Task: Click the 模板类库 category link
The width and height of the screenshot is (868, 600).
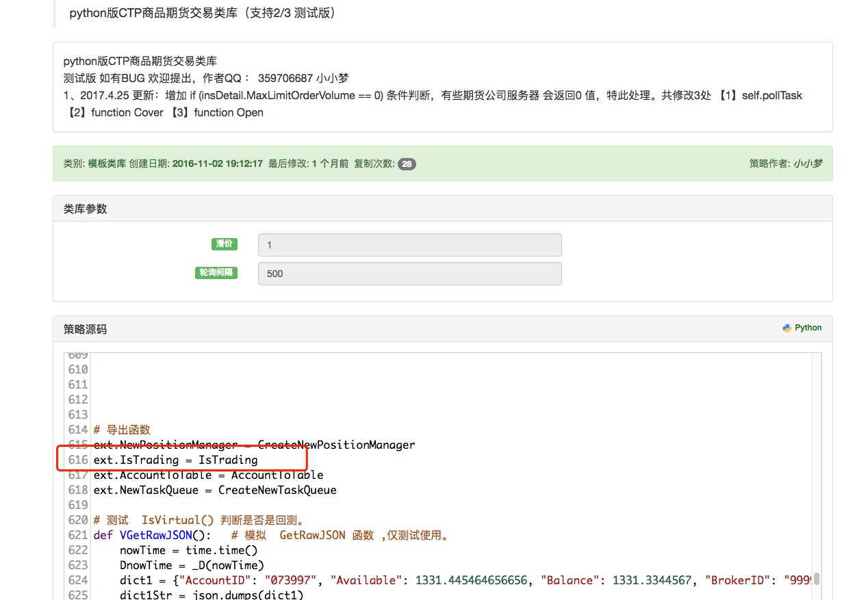Action: click(107, 164)
